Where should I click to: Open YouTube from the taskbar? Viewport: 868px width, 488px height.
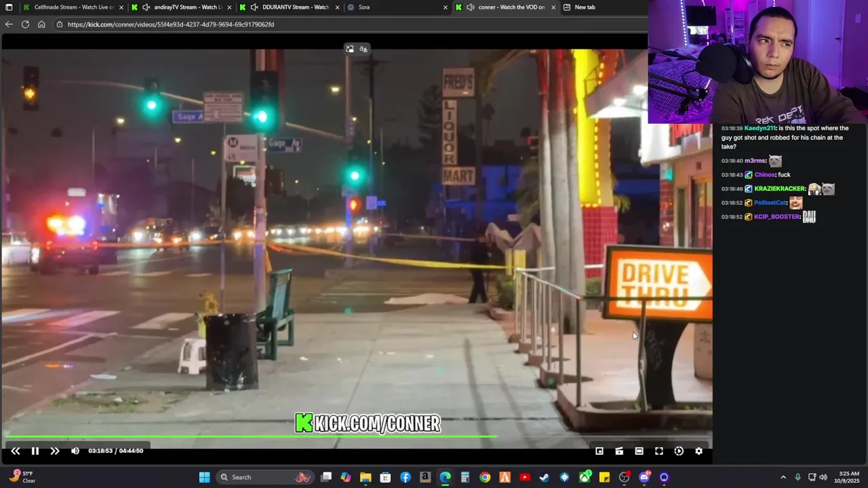(524, 477)
